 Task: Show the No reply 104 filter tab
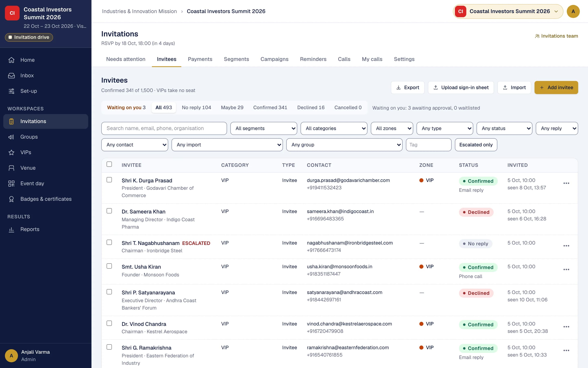coord(196,108)
